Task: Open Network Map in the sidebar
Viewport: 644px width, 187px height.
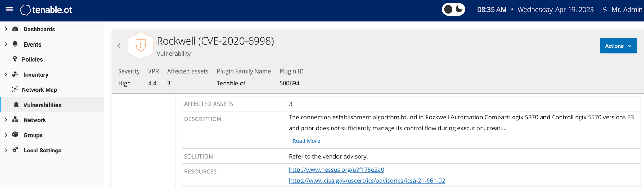Action: coord(39,90)
